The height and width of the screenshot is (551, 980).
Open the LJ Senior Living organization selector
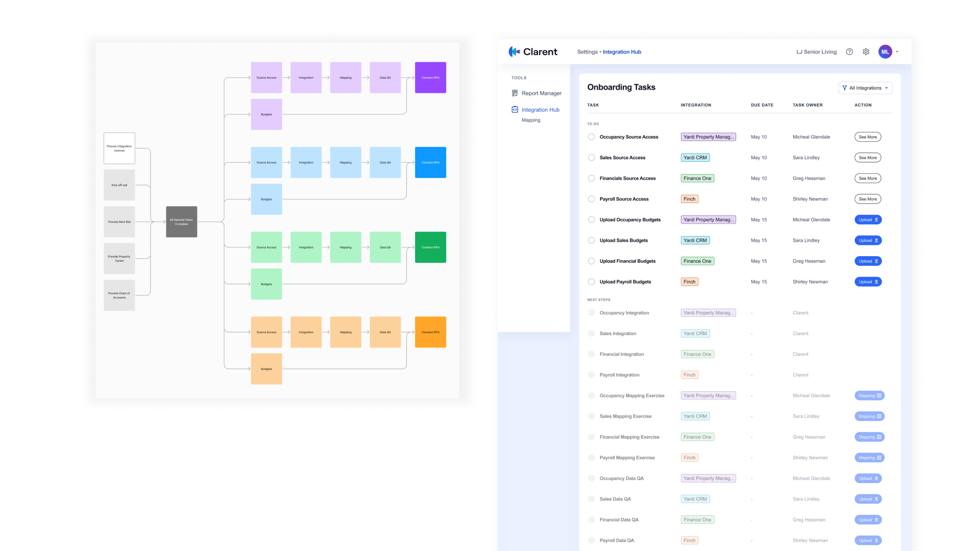pyautogui.click(x=816, y=52)
